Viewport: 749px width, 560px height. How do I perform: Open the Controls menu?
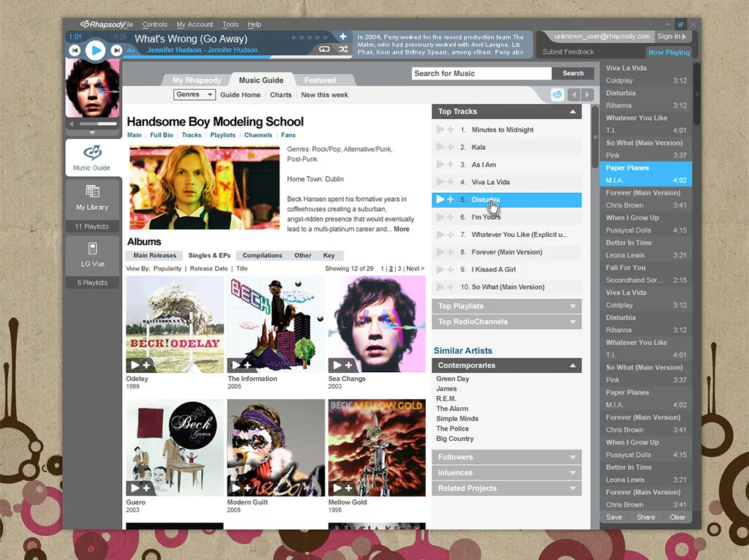(155, 24)
